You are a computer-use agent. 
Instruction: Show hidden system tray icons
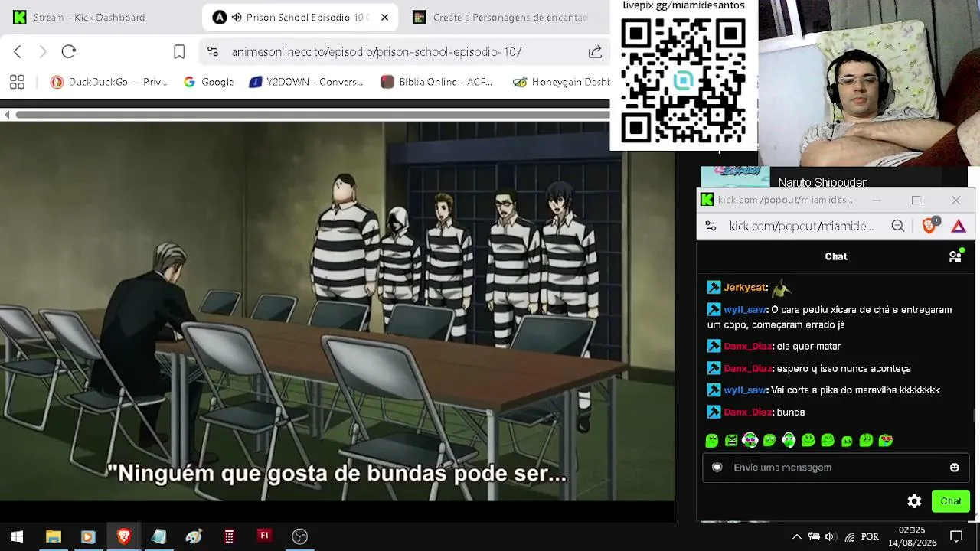pos(796,536)
